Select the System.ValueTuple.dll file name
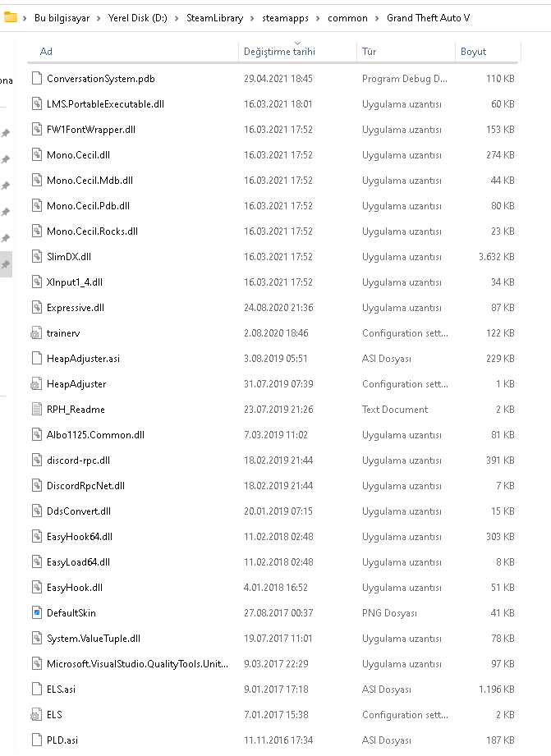The width and height of the screenshot is (551, 756). click(x=93, y=638)
